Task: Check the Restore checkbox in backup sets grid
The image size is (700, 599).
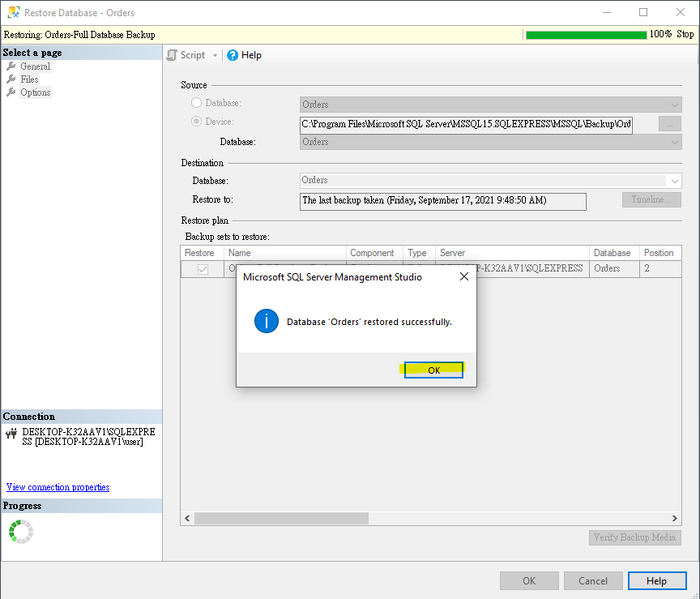Action: tap(201, 268)
